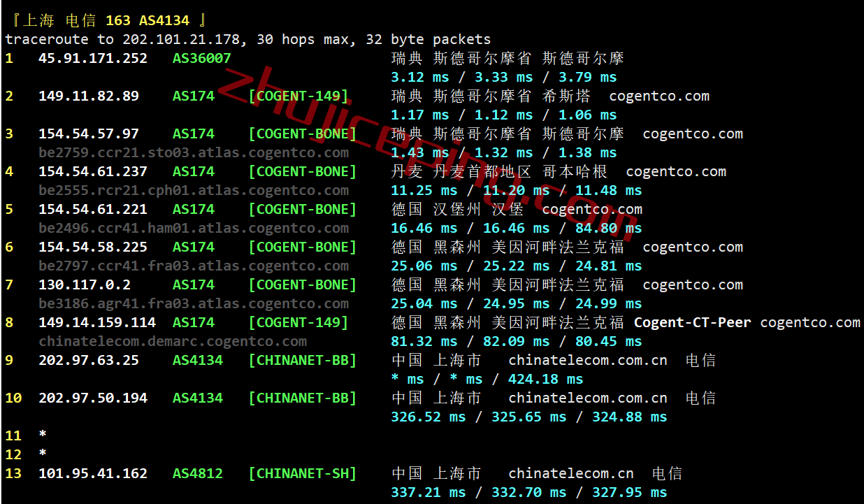Screen dimensions: 864x504
Task: Click [COGENT-BONE] tag on hop 3
Action: click(x=303, y=134)
